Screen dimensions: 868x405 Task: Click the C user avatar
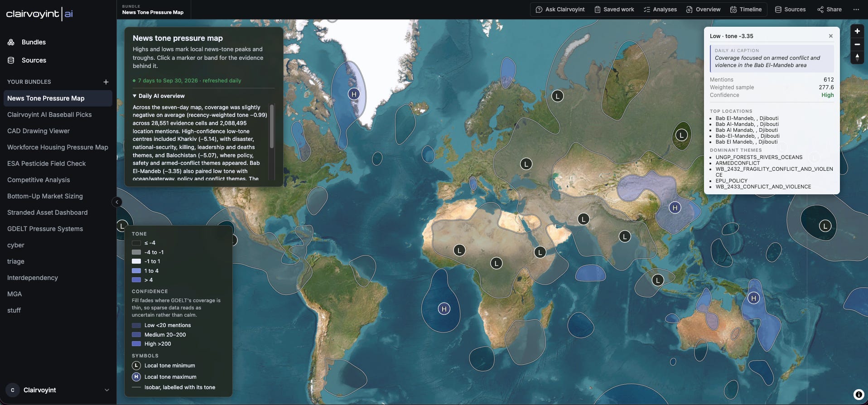pyautogui.click(x=12, y=390)
